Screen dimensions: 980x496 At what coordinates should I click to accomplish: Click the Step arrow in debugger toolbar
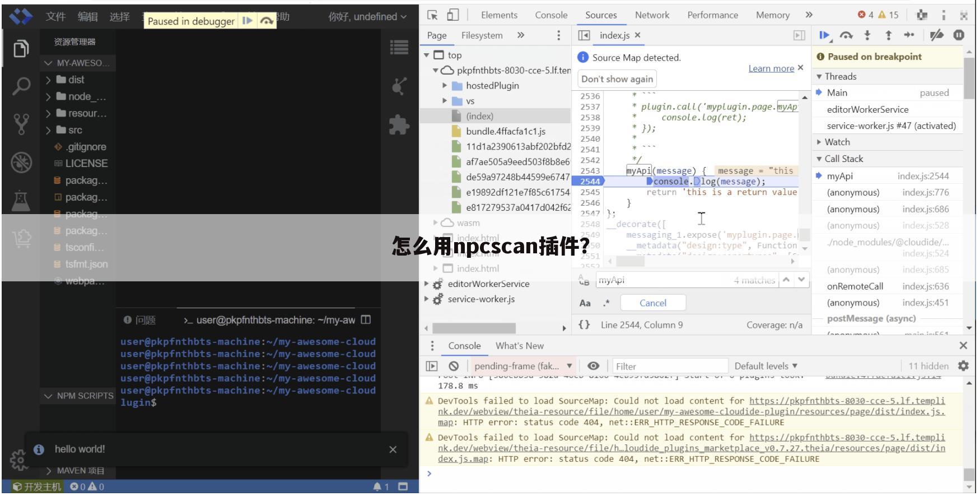[909, 35]
